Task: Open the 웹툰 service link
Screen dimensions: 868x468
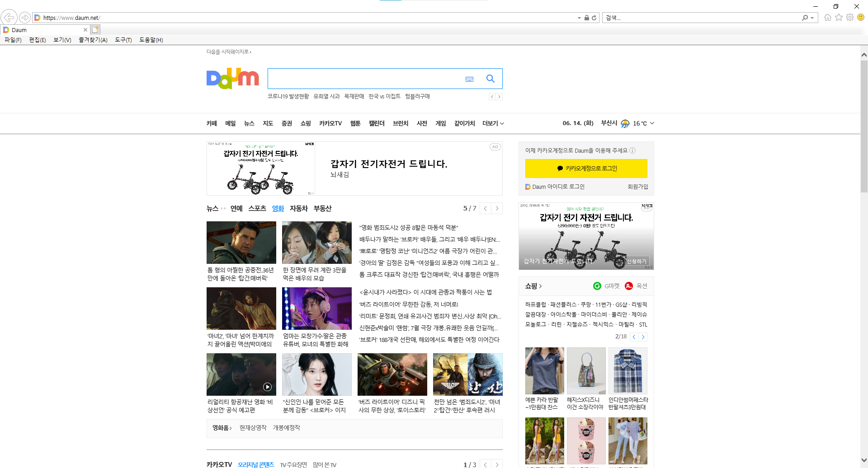Action: [x=355, y=123]
